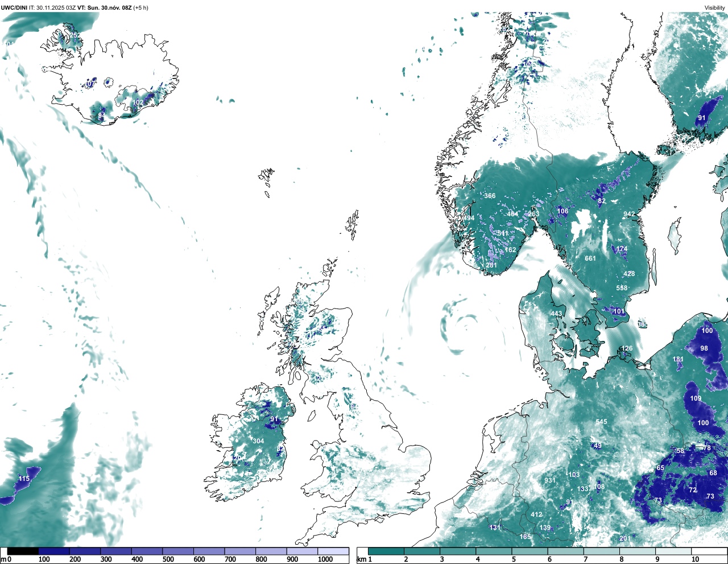Click the '494' value on the Norwegian coast
The image size is (728, 564).
(x=469, y=219)
